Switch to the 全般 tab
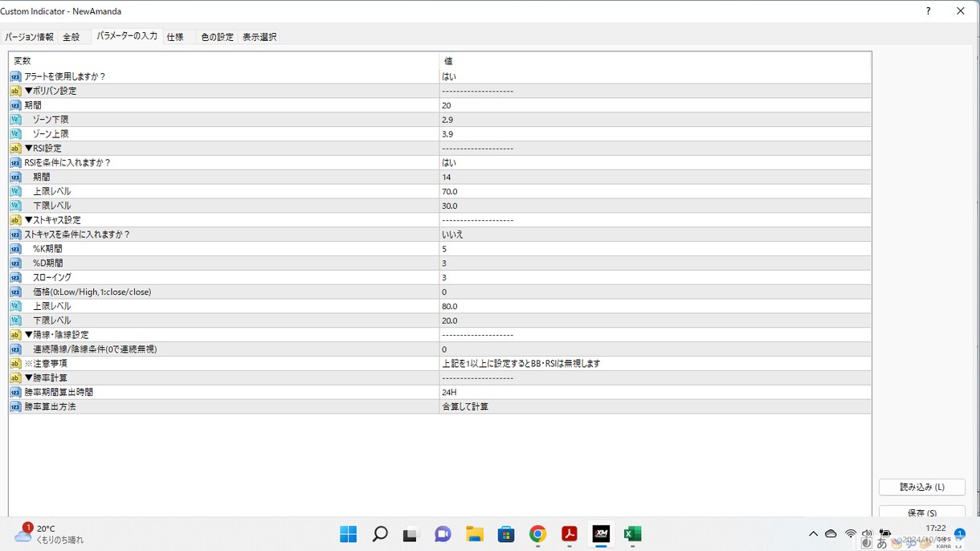980x551 pixels. click(71, 37)
